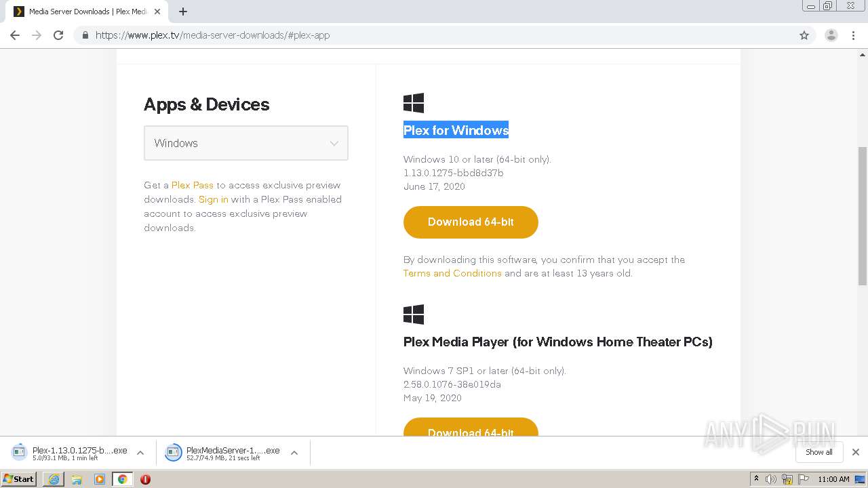
Task: Open the Windows Start menu
Action: (x=19, y=479)
